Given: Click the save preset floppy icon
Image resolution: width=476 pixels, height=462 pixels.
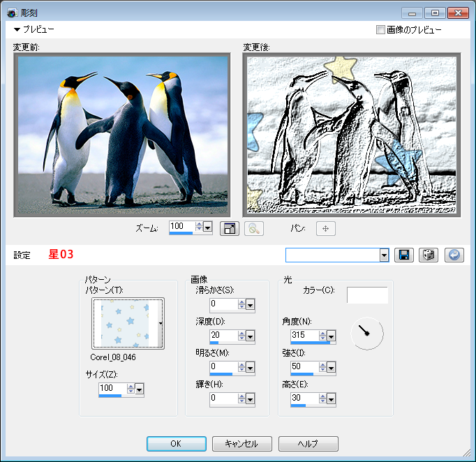Looking at the screenshot, I should (403, 255).
